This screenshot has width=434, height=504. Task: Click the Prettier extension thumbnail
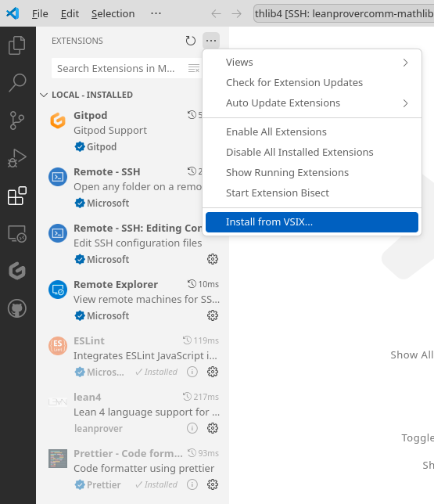click(x=58, y=459)
